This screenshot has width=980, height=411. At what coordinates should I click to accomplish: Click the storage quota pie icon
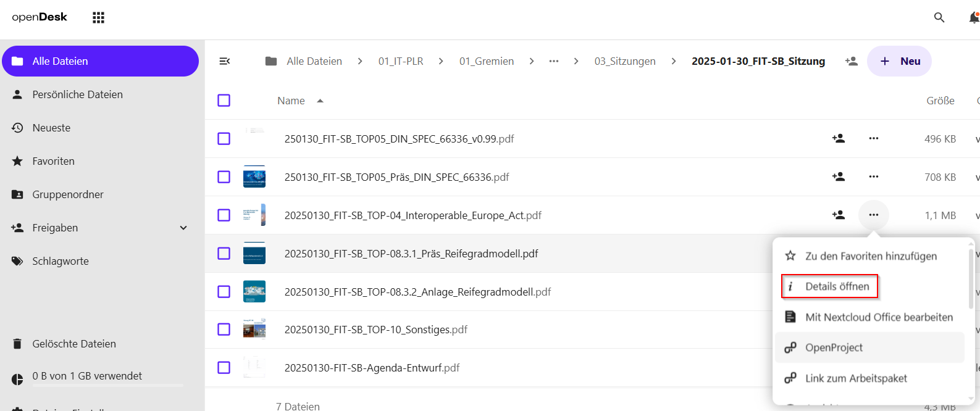coord(17,380)
